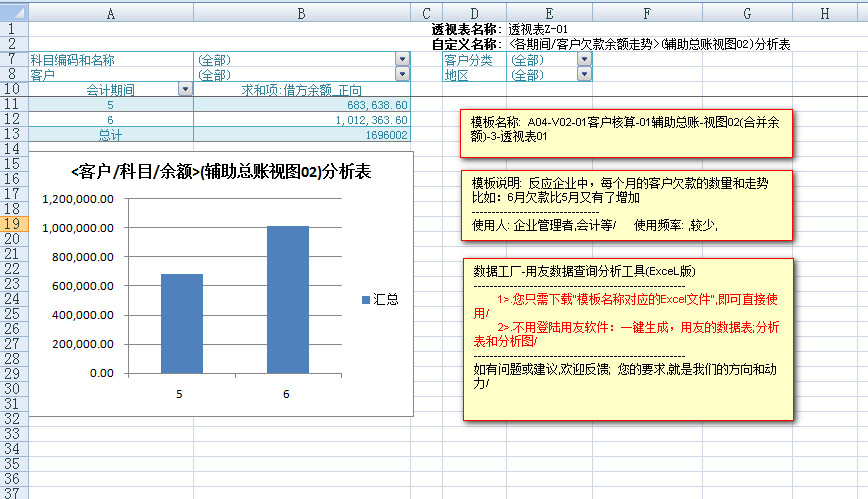Select column A header

point(110,13)
